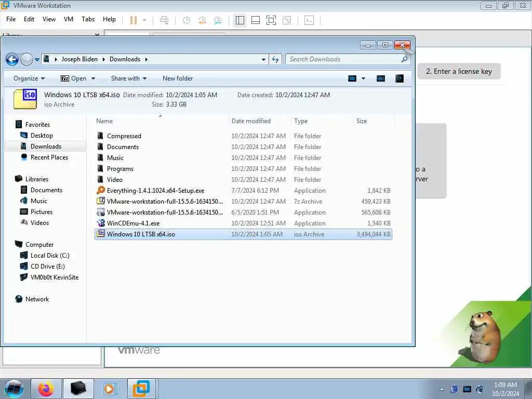Image resolution: width=532 pixels, height=399 pixels.
Task: Open the VMware File menu
Action: 11,19
